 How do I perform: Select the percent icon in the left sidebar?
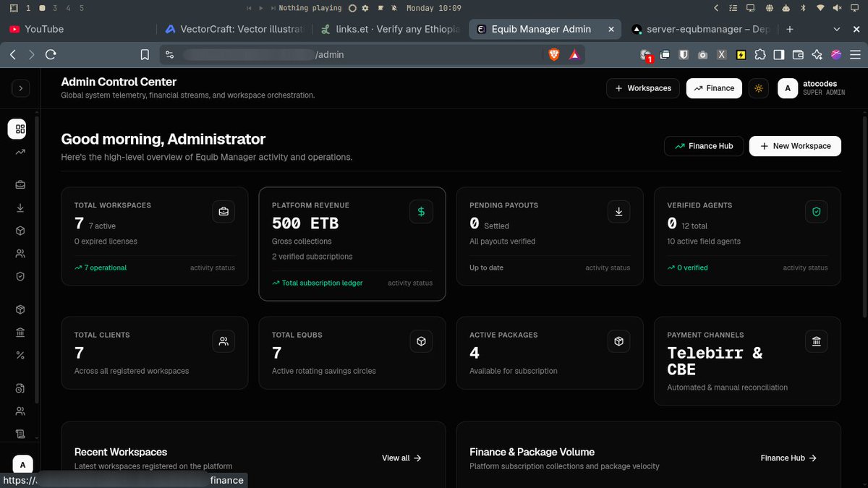point(20,355)
